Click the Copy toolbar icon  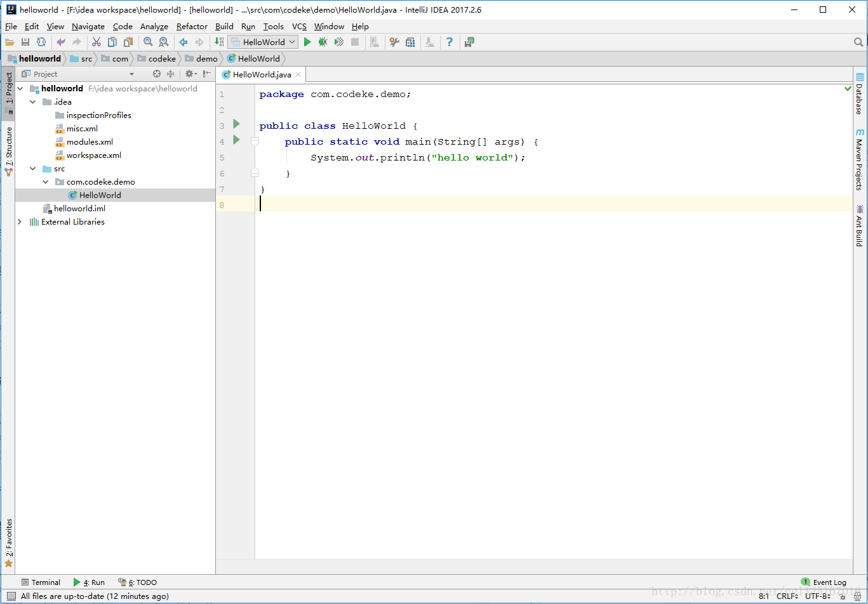[x=112, y=42]
